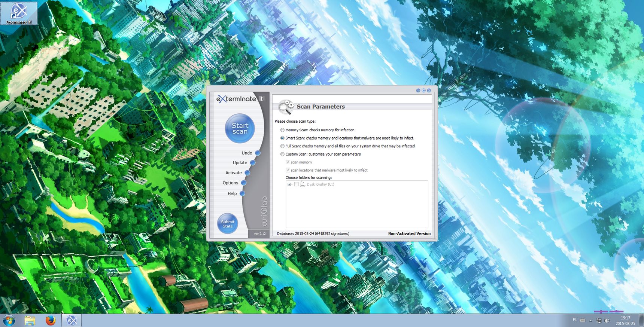Image resolution: width=644 pixels, height=327 pixels.
Task: Click the Dysk lokalny (C:) drive icon
Action: point(303,184)
